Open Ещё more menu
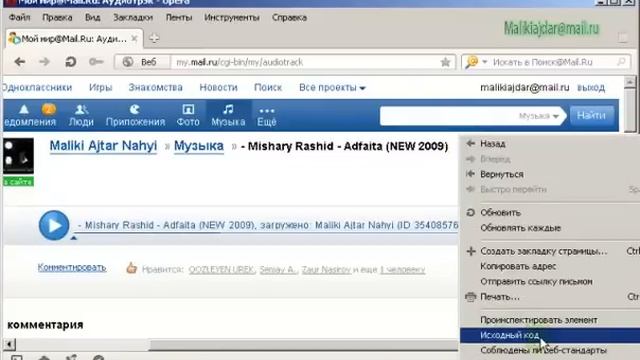Image resolution: width=640 pixels, height=360 pixels. point(267,116)
